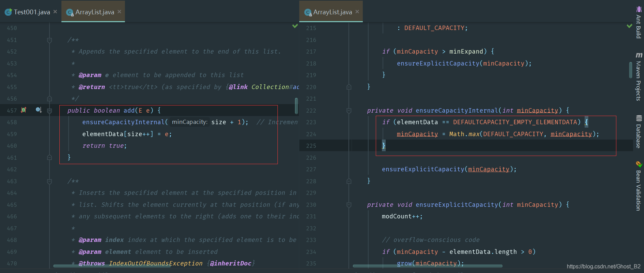This screenshot has width=644, height=273.
Task: Collapse the comment fold end at line 456
Action: [x=49, y=99]
